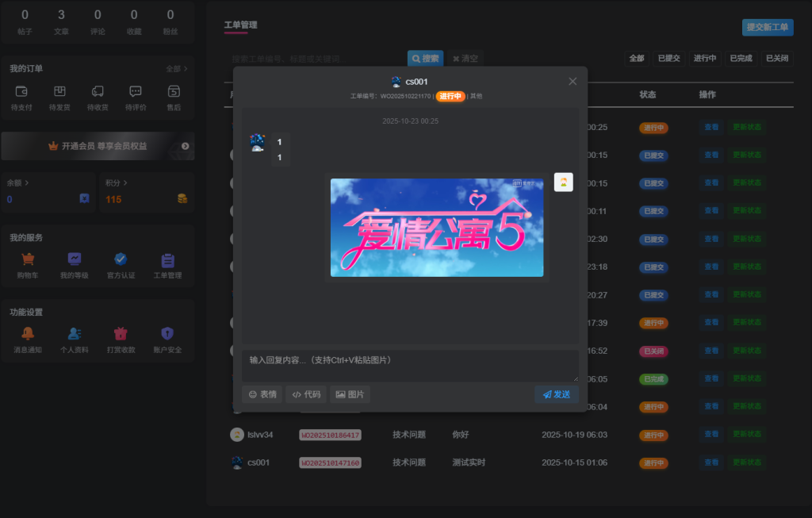The height and width of the screenshot is (518, 812).
Task: Open the 打赏收款 gift icon
Action: (x=121, y=334)
